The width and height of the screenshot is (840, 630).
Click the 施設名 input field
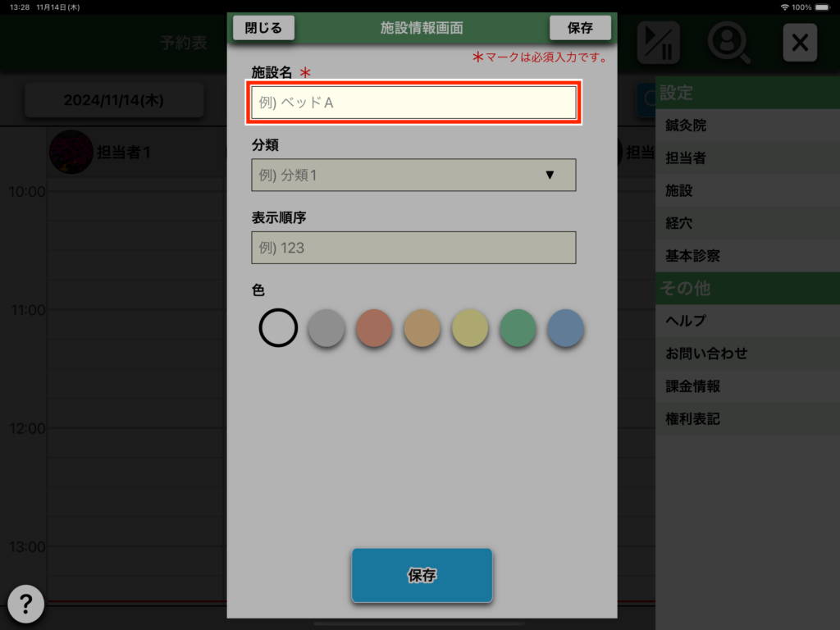click(413, 103)
